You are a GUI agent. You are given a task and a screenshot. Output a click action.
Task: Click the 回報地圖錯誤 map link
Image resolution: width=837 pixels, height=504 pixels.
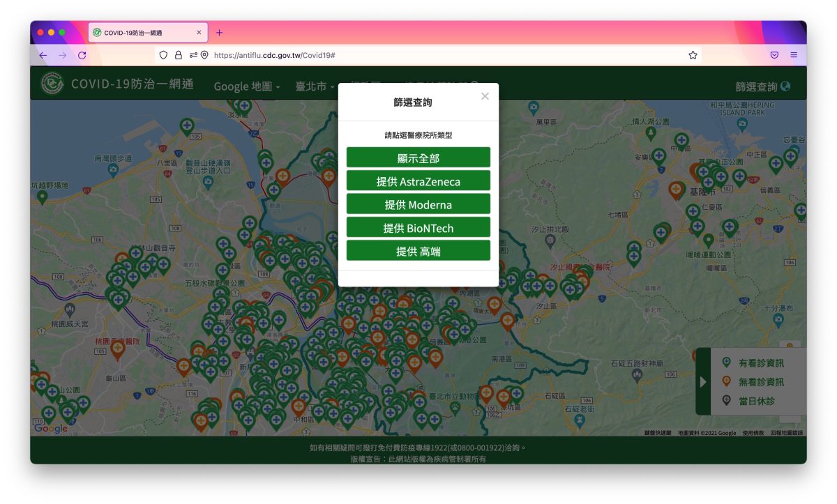786,433
